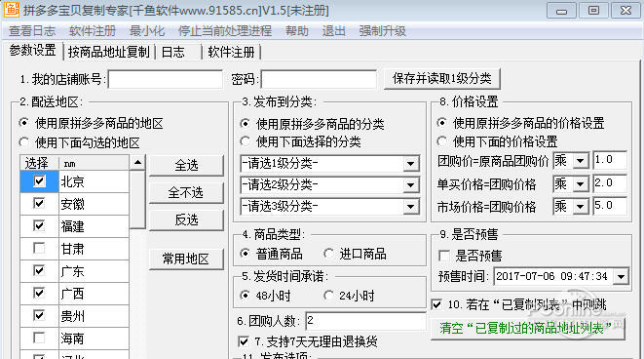Viewport: 644px width, 359px height.
Task: Click 退出 in the menu bar
Action: [333, 31]
